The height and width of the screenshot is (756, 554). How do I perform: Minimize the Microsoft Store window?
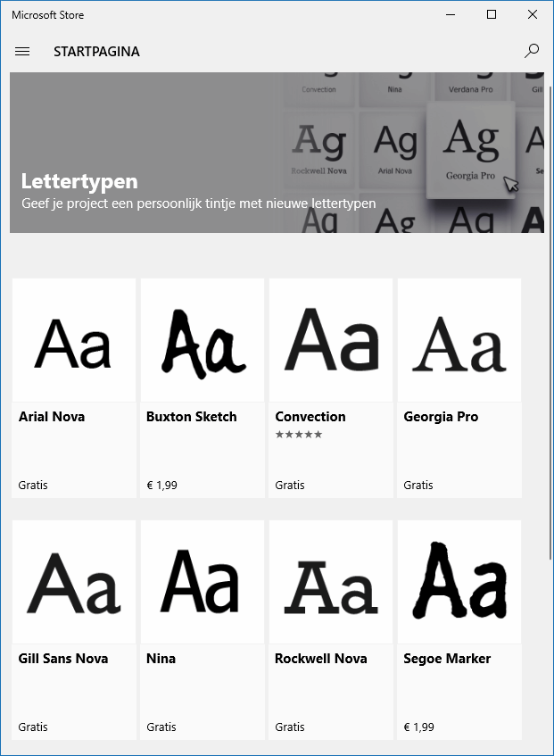pyautogui.click(x=451, y=14)
